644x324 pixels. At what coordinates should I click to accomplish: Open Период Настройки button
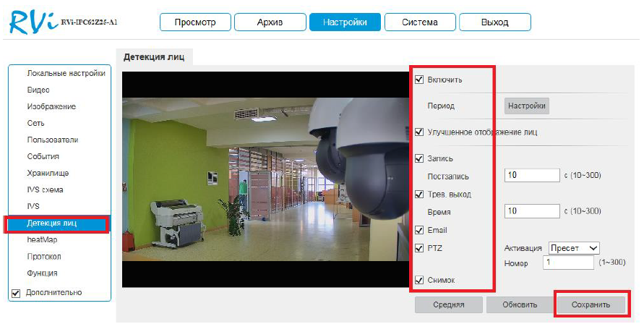(526, 106)
